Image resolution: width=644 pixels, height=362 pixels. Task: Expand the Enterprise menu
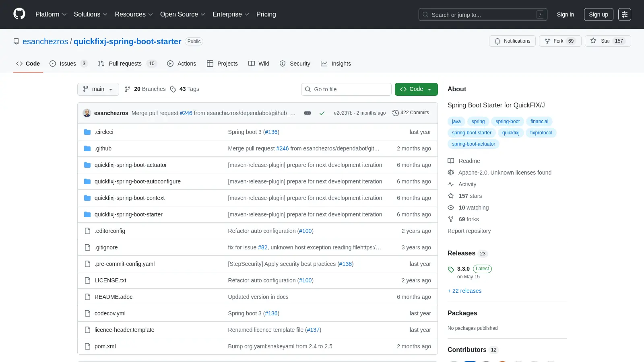tap(231, 14)
